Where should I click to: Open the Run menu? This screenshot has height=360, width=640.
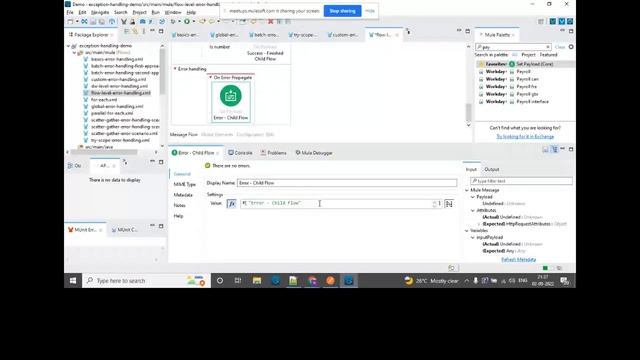pos(156,12)
